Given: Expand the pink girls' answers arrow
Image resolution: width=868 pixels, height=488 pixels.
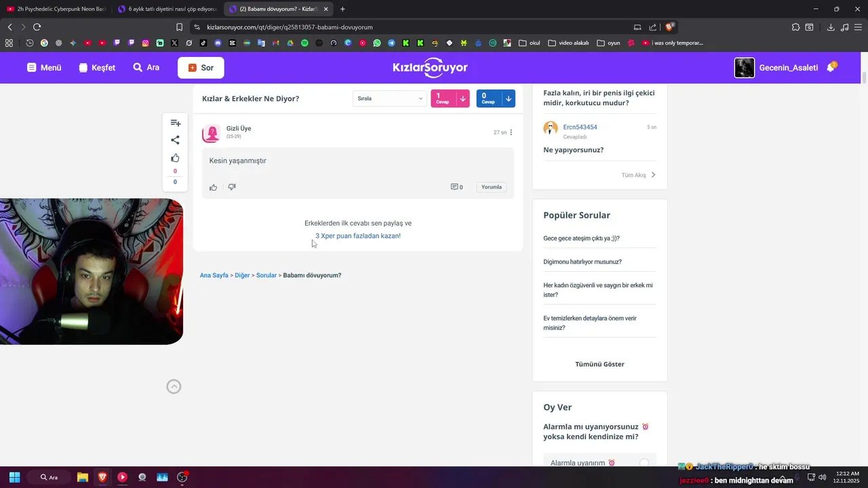Looking at the screenshot, I should pyautogui.click(x=462, y=98).
